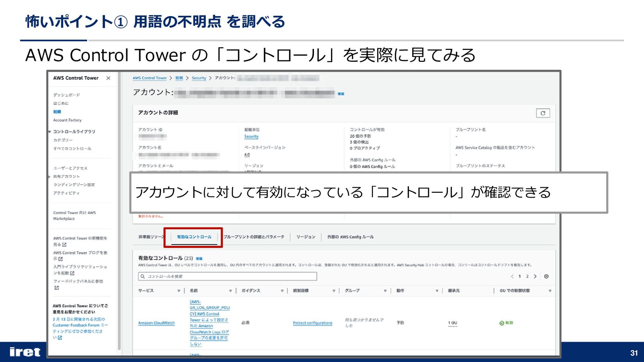Click 情報 link beside 有効なコントロール heading
The image size is (644, 362).
[199, 259]
